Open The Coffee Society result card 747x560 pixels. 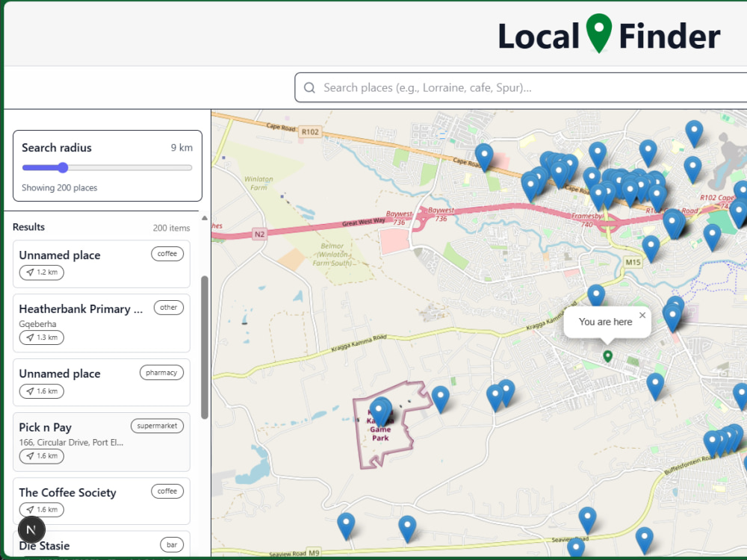coord(102,501)
